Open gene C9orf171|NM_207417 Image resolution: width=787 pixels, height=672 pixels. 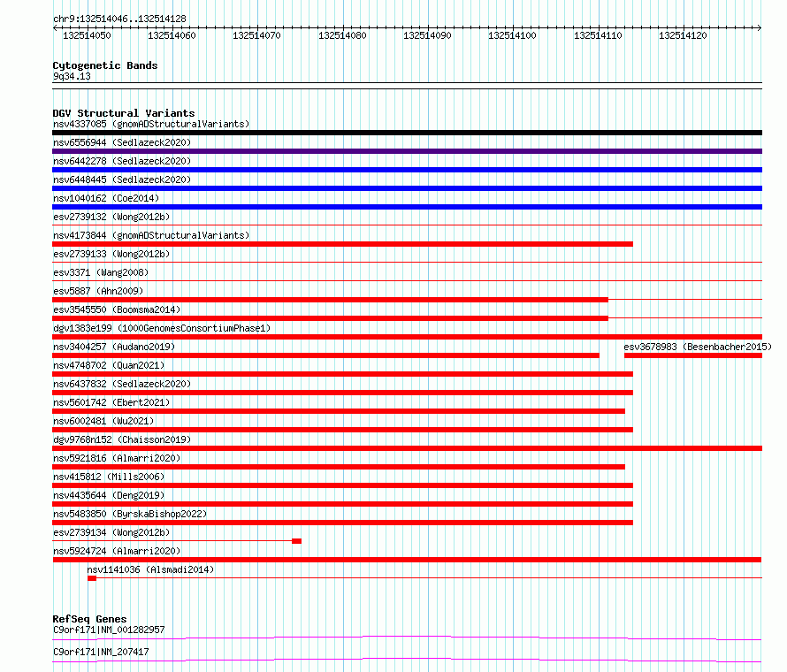[101, 652]
